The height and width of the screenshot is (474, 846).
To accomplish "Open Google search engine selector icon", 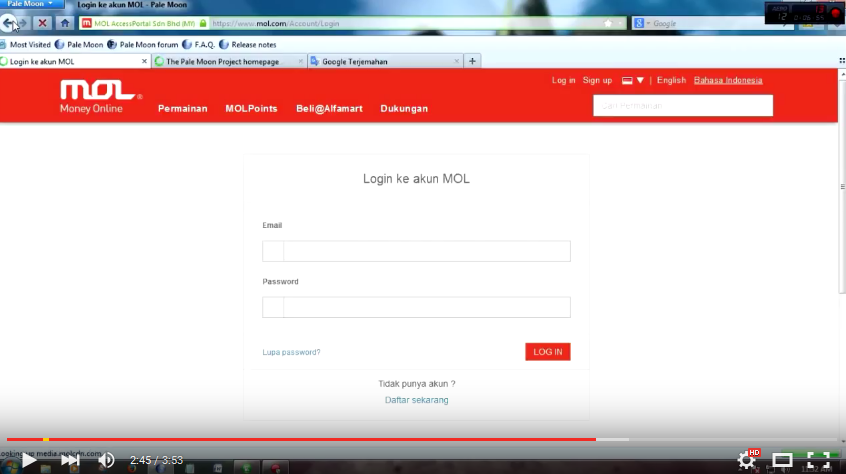I will pos(639,23).
